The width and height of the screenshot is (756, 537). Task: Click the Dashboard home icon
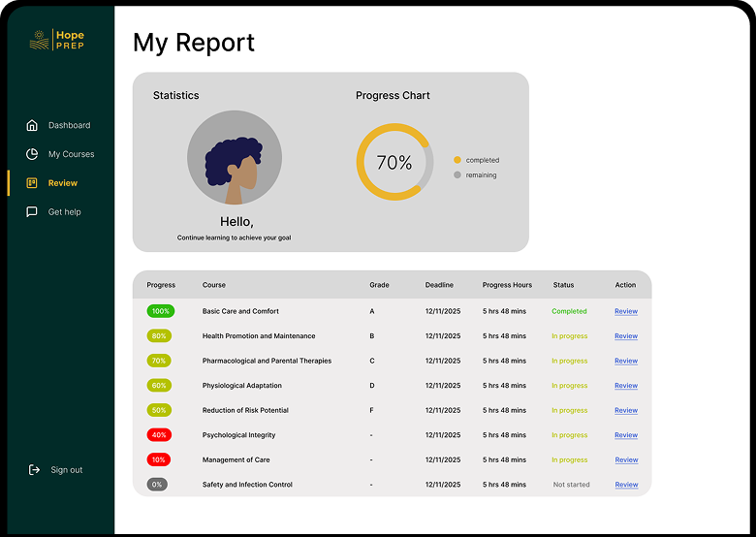pyautogui.click(x=32, y=125)
